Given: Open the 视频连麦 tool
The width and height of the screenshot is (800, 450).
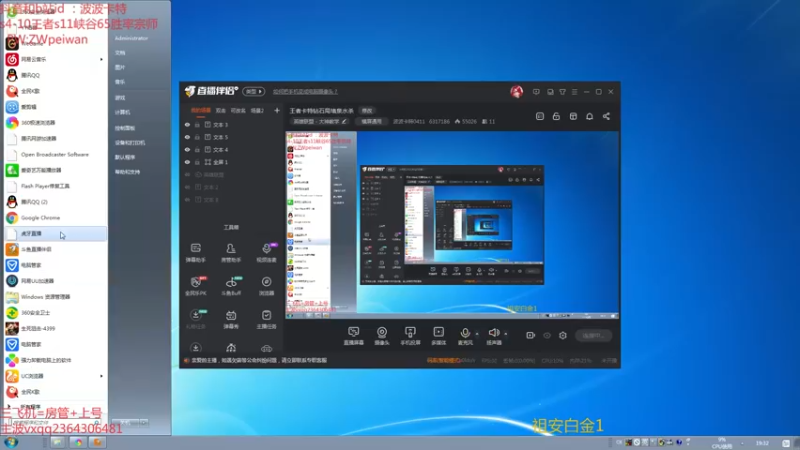Looking at the screenshot, I should 266,253.
